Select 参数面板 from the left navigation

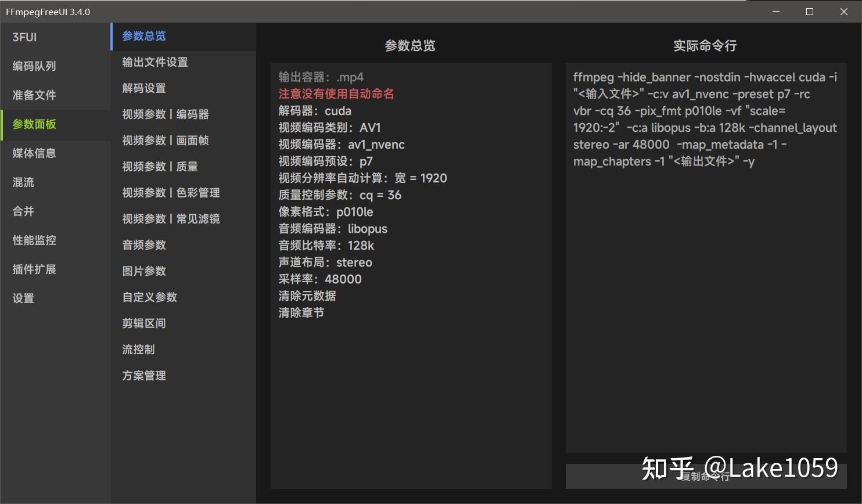click(x=34, y=124)
